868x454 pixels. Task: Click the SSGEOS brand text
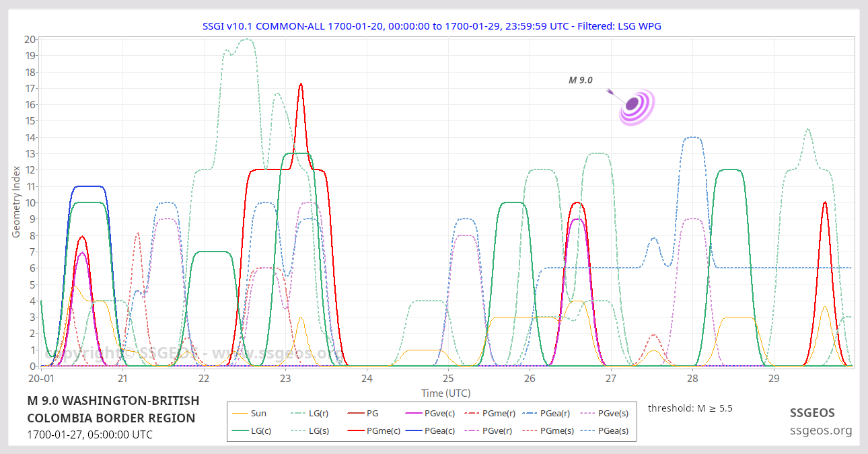[x=812, y=413]
